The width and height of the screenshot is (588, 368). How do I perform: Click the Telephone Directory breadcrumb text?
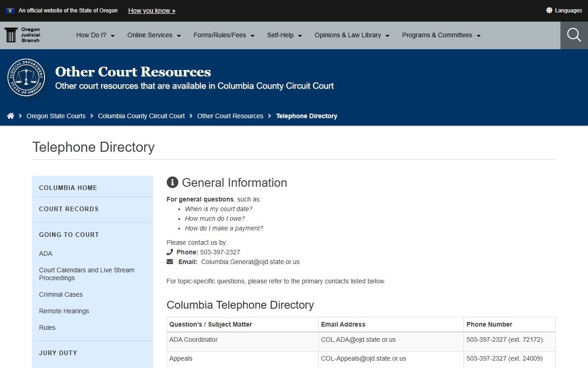pyautogui.click(x=306, y=116)
